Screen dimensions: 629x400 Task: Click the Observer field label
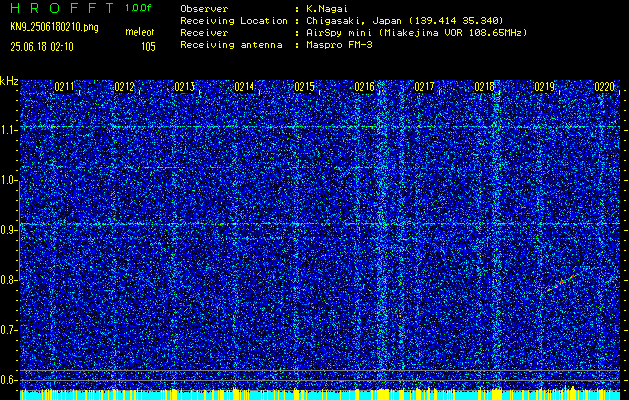(x=204, y=9)
